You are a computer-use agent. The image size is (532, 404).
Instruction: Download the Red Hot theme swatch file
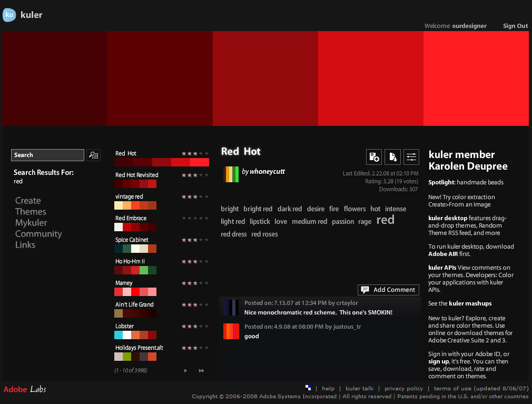tap(392, 157)
